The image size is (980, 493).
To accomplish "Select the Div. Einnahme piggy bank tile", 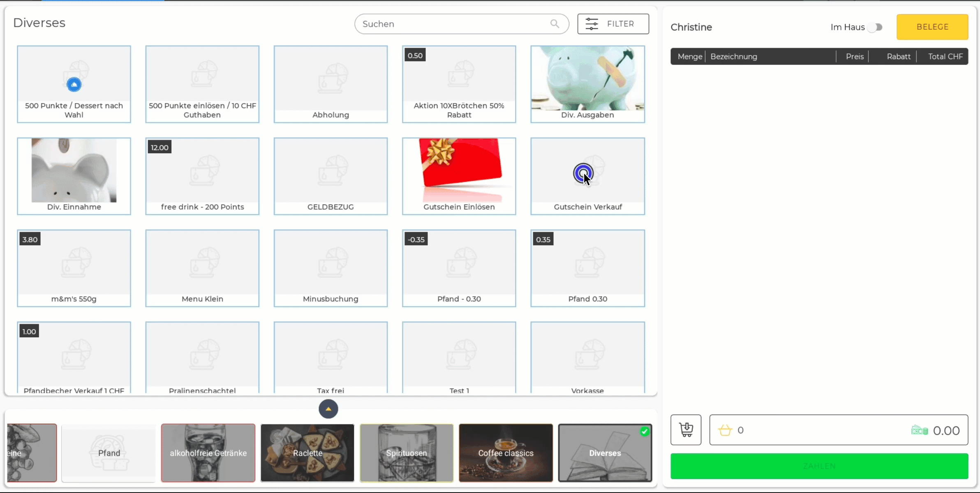I will [74, 176].
